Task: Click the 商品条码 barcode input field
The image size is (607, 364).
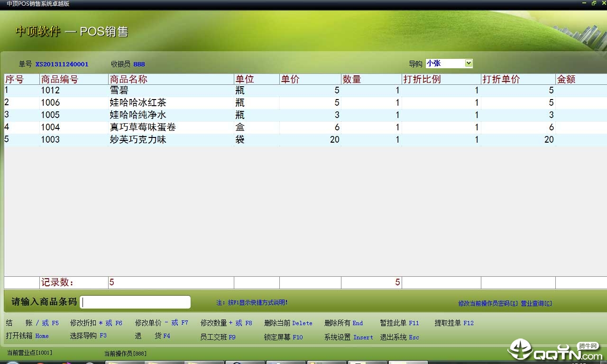Action: (136, 302)
